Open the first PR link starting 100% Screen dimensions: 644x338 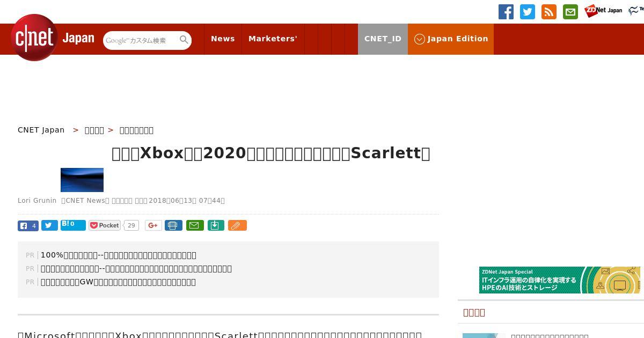(x=119, y=255)
